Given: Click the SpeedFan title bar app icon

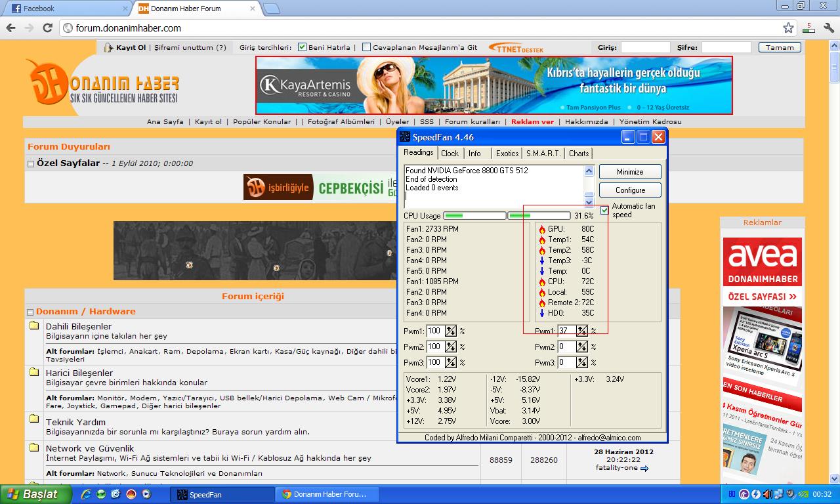Looking at the screenshot, I should 405,137.
